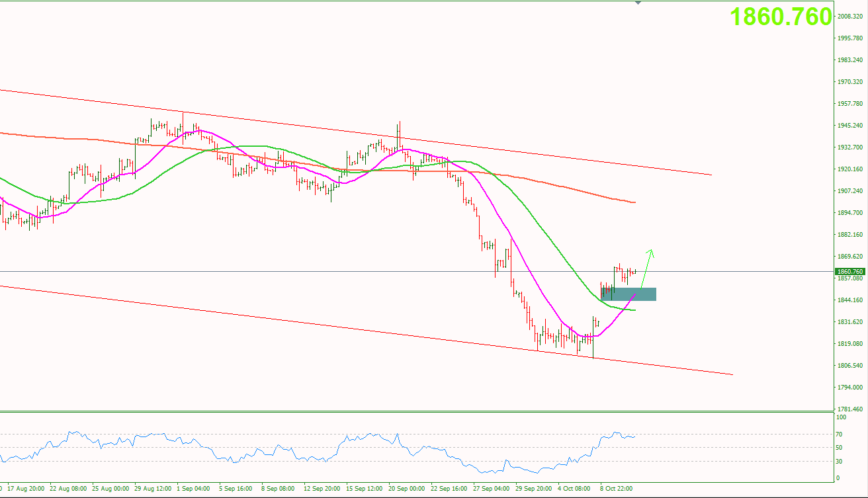Click the RSI 70 level label
The width and height of the screenshot is (868, 498).
(840, 435)
